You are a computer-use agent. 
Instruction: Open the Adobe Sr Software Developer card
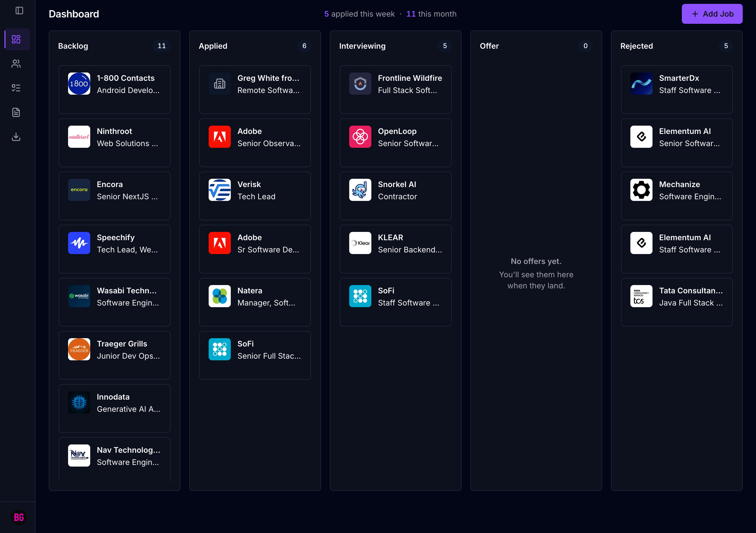(x=255, y=249)
